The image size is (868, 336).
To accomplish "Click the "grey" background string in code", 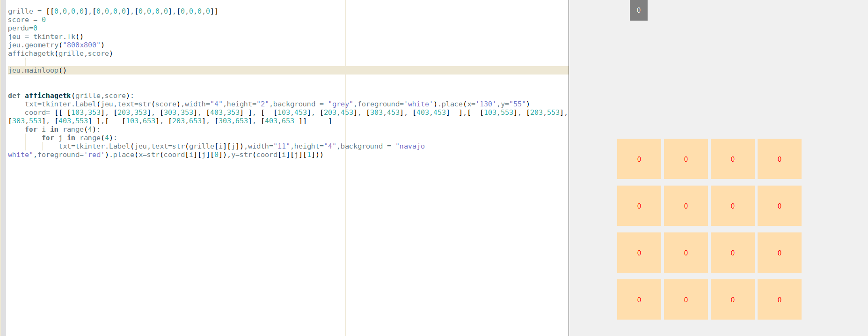I will 340,104.
